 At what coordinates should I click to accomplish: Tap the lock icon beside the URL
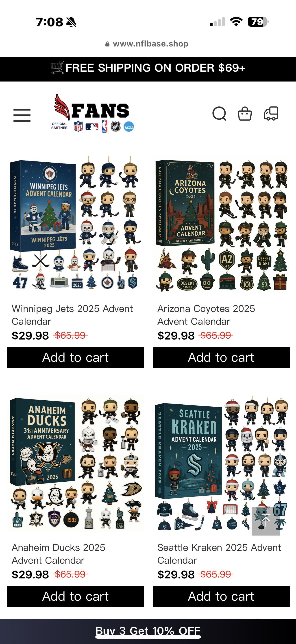107,44
